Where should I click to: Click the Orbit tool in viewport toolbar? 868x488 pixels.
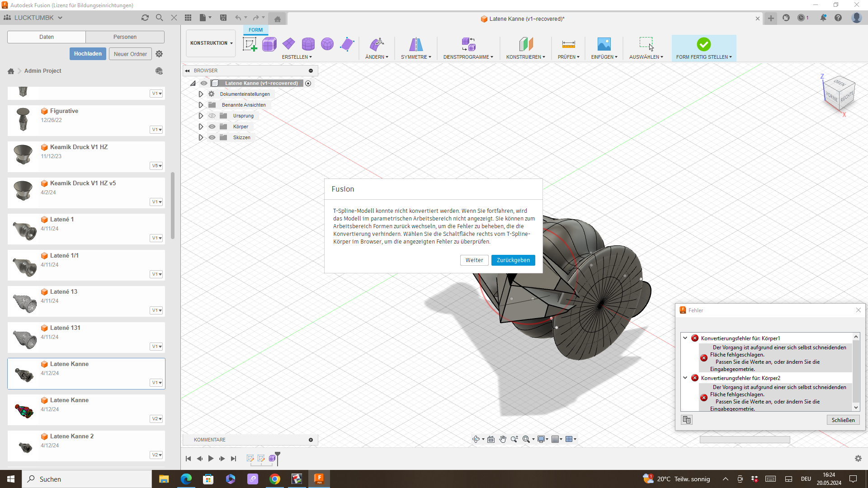pos(476,439)
